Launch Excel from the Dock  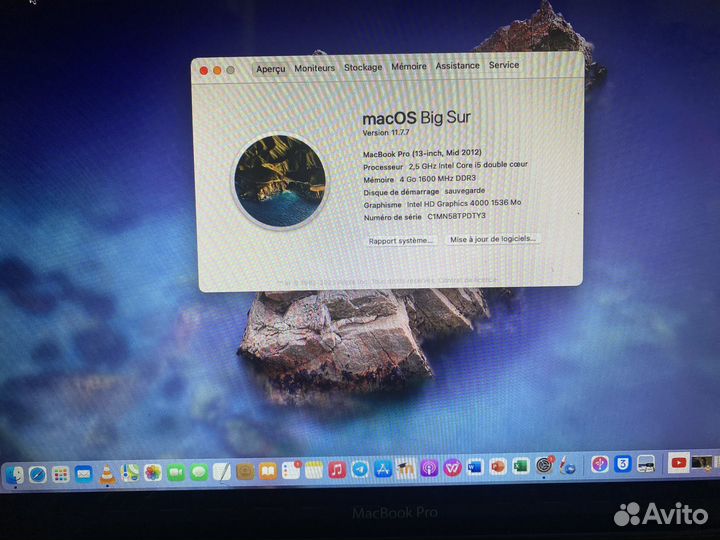click(x=521, y=467)
